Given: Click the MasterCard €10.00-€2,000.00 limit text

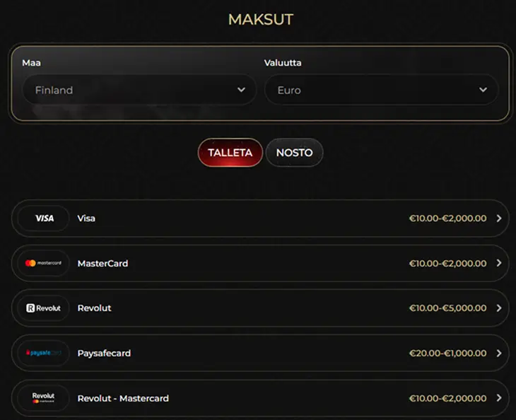Looking at the screenshot, I should [x=447, y=263].
